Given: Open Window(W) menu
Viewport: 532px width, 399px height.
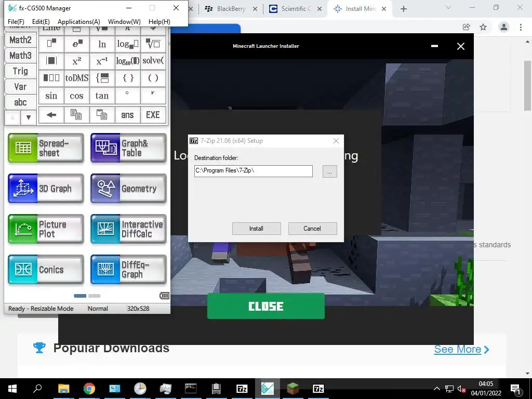Looking at the screenshot, I should (x=124, y=22).
